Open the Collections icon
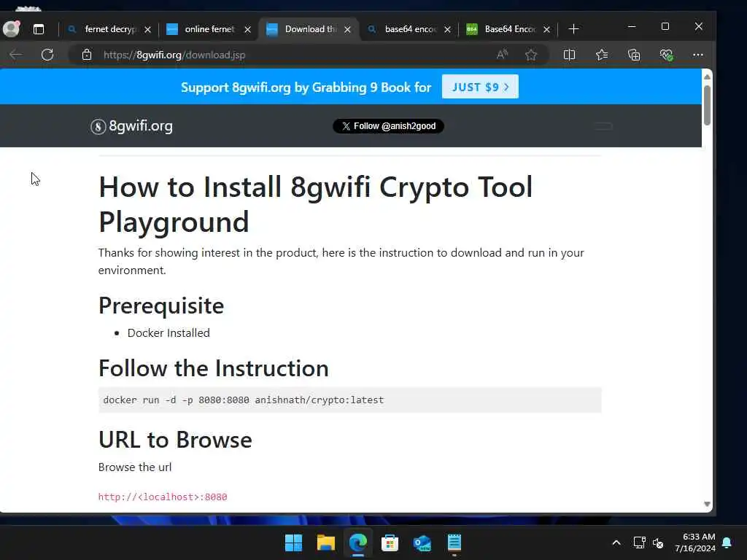747x560 pixels. [x=634, y=55]
